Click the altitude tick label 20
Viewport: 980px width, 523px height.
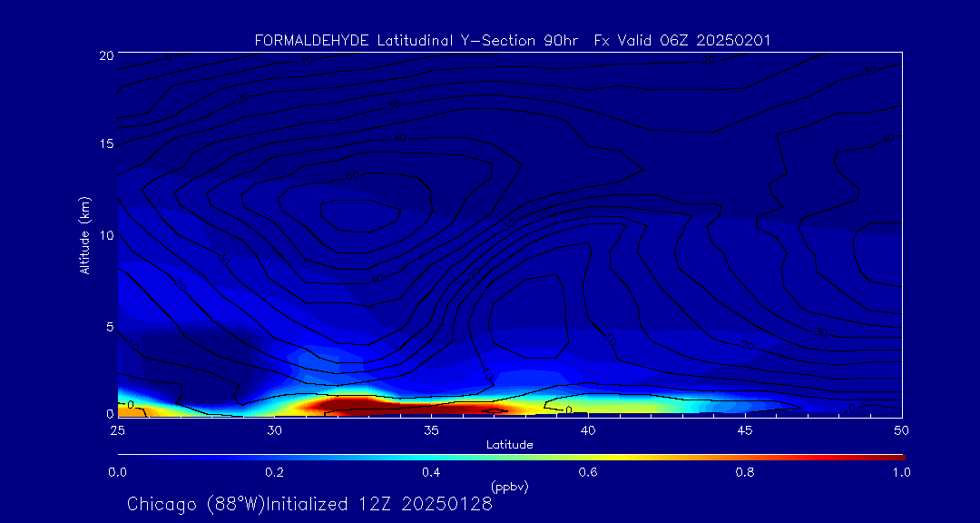coord(106,54)
